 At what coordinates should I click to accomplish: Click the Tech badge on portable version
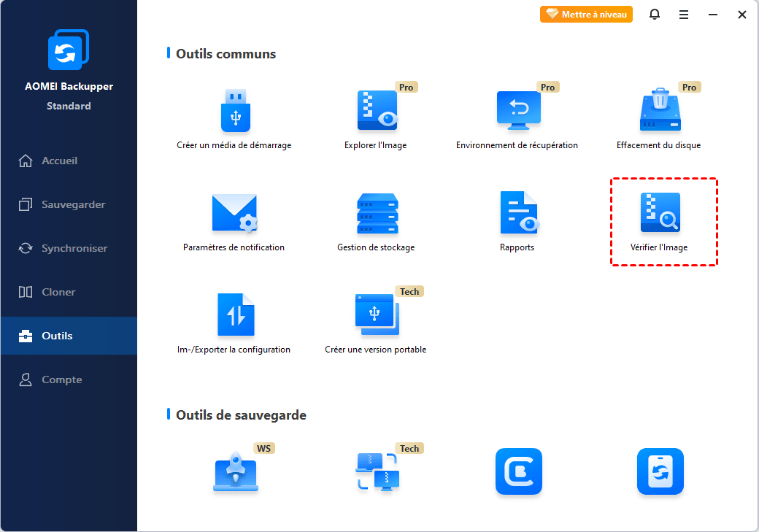click(x=409, y=291)
